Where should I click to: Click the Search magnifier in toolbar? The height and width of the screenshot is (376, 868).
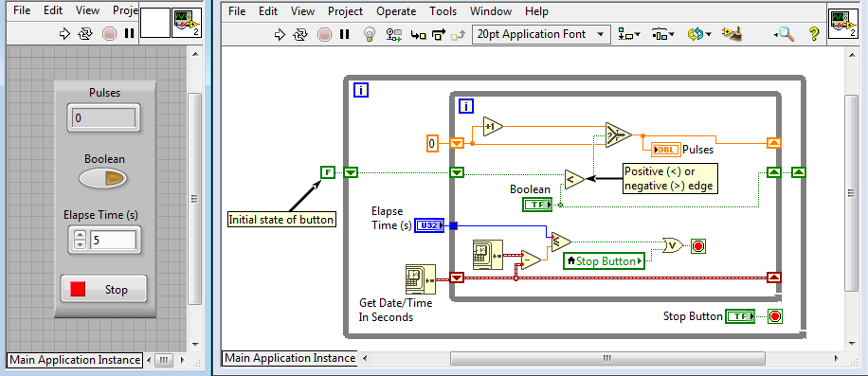[785, 34]
